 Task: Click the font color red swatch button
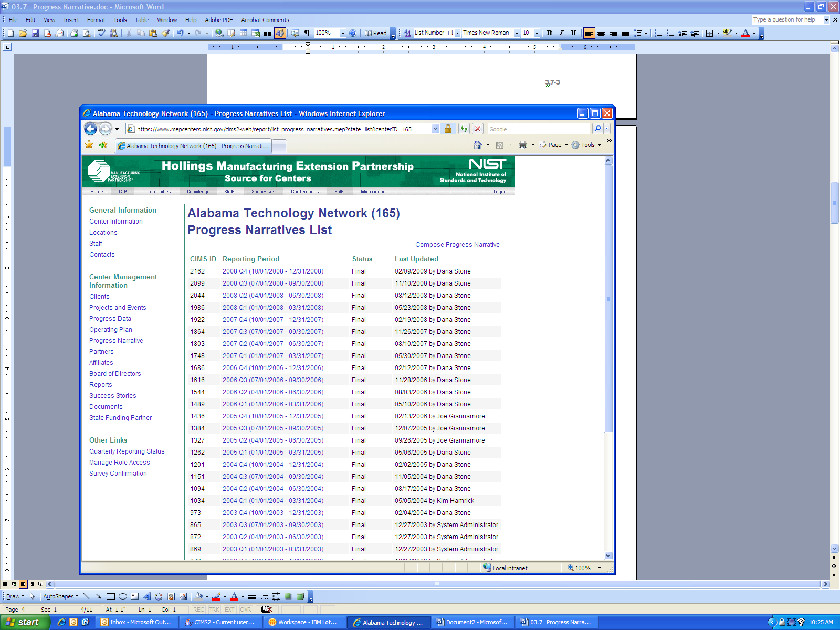[745, 33]
